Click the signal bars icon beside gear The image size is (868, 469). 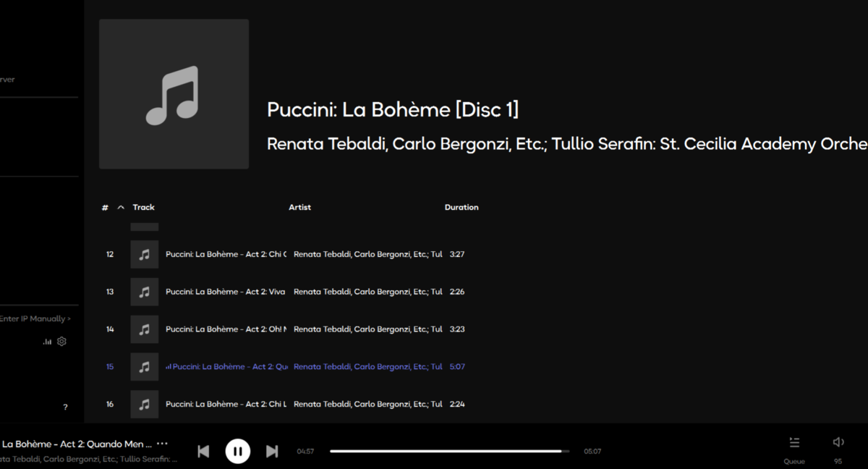point(47,342)
